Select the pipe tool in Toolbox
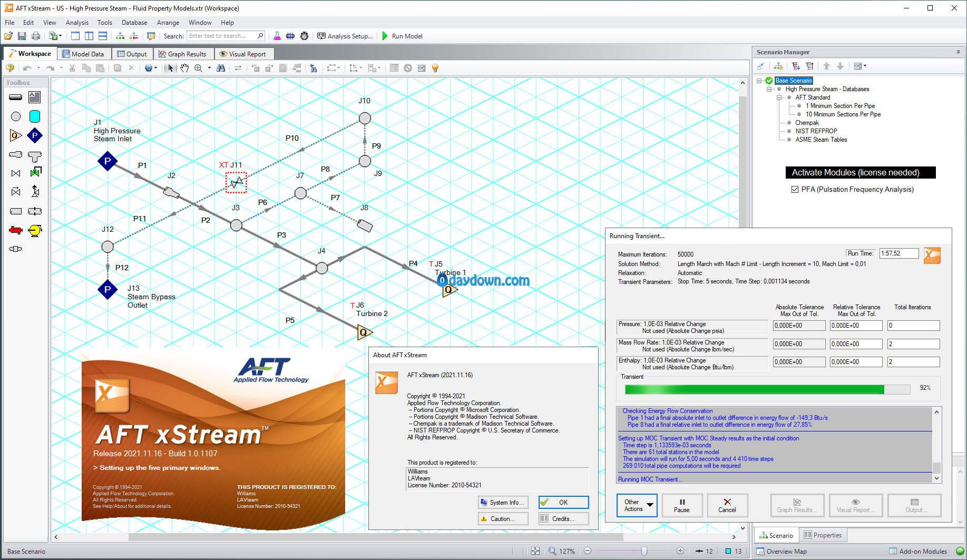The height and width of the screenshot is (560, 967). click(x=16, y=97)
